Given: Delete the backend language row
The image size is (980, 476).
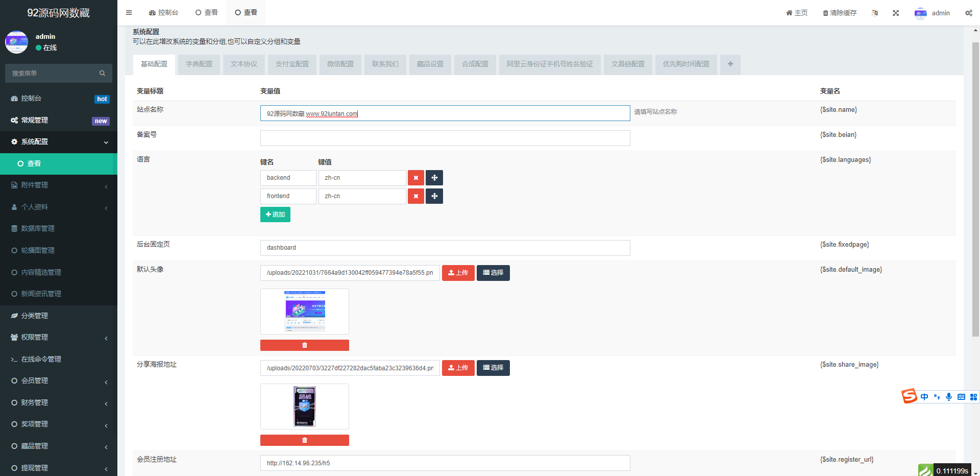Looking at the screenshot, I should (x=416, y=178).
